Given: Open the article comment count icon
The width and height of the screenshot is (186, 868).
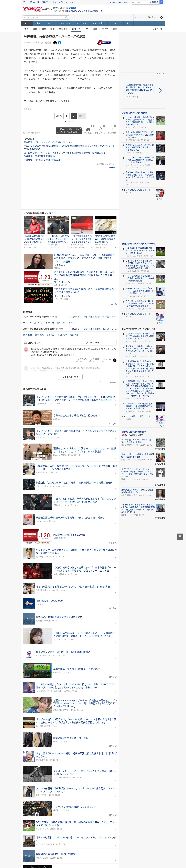Looking at the screenshot, I should pyautogui.click(x=42, y=43).
